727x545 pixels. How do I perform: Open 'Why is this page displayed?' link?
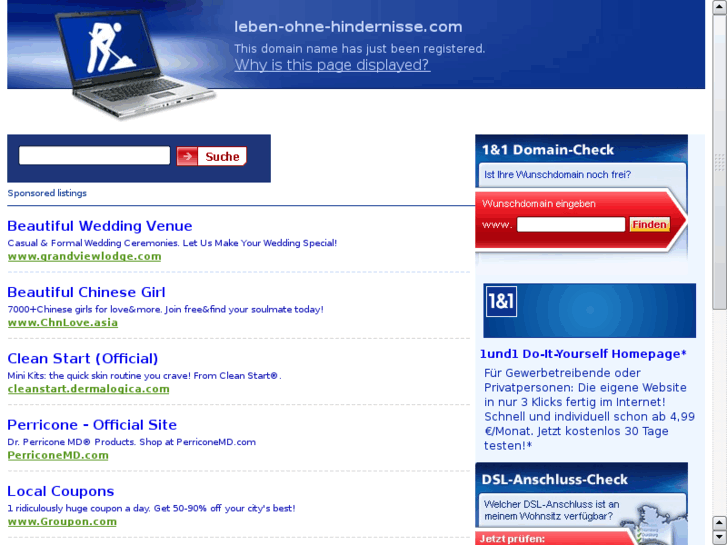332,65
